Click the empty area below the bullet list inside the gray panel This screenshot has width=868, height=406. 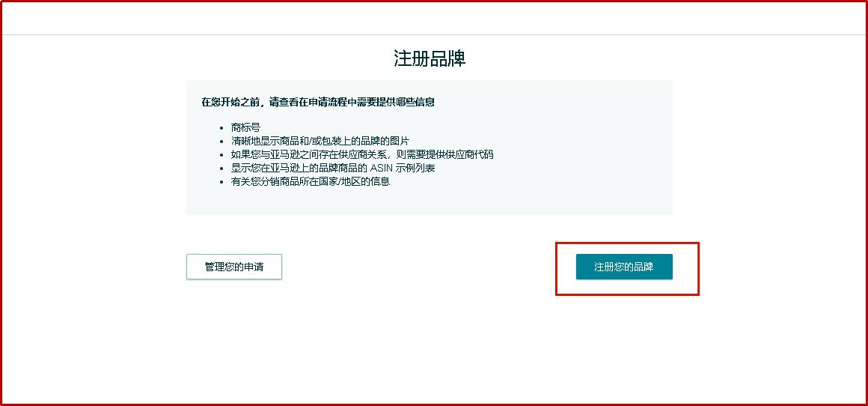430,201
